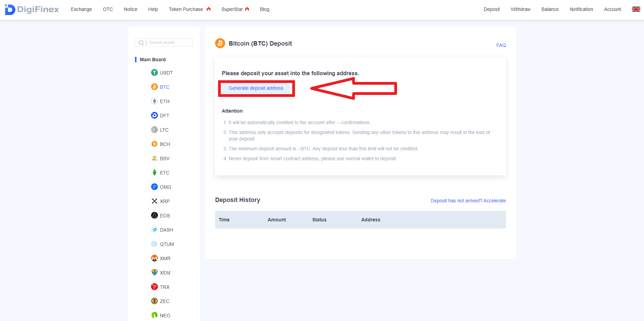Select LTC label in asset list

pos(164,130)
